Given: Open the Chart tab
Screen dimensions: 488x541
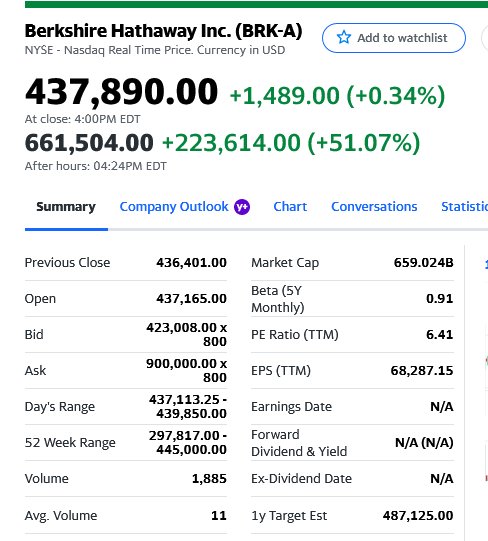Looking at the screenshot, I should 290,207.
